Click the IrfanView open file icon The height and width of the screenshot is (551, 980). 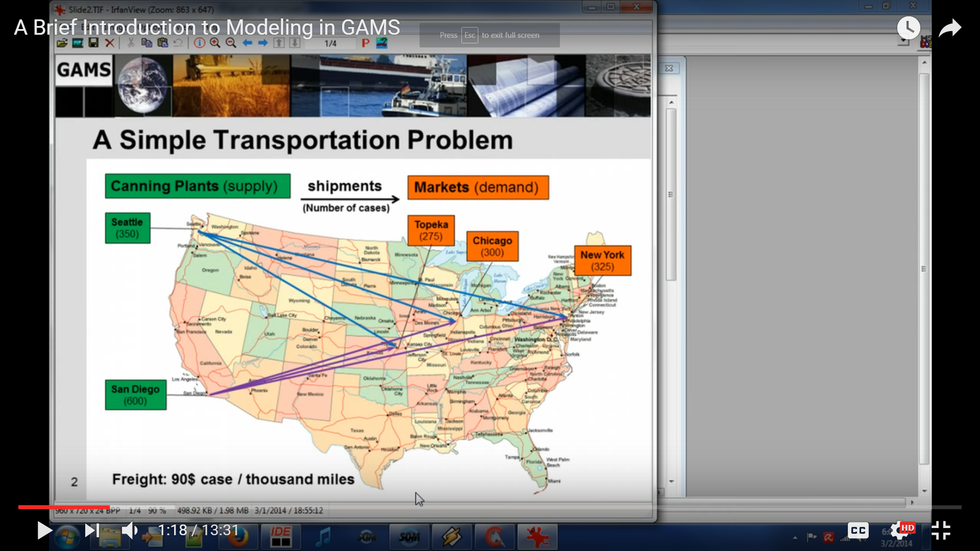62,43
